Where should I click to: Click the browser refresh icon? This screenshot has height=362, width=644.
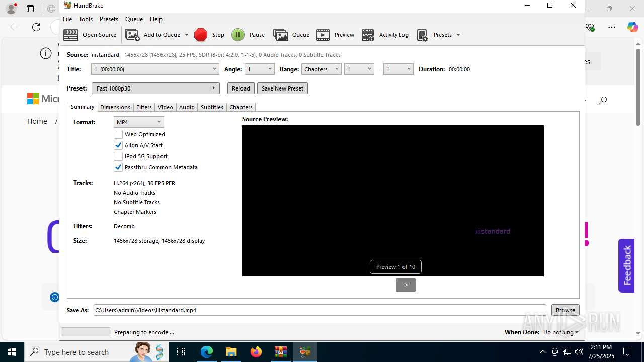(36, 27)
